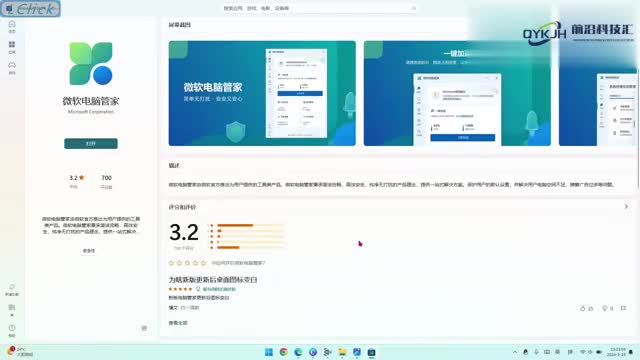Open the Home section in the Store sidebar
Image resolution: width=640 pixels, height=360 pixels.
pos(12,27)
